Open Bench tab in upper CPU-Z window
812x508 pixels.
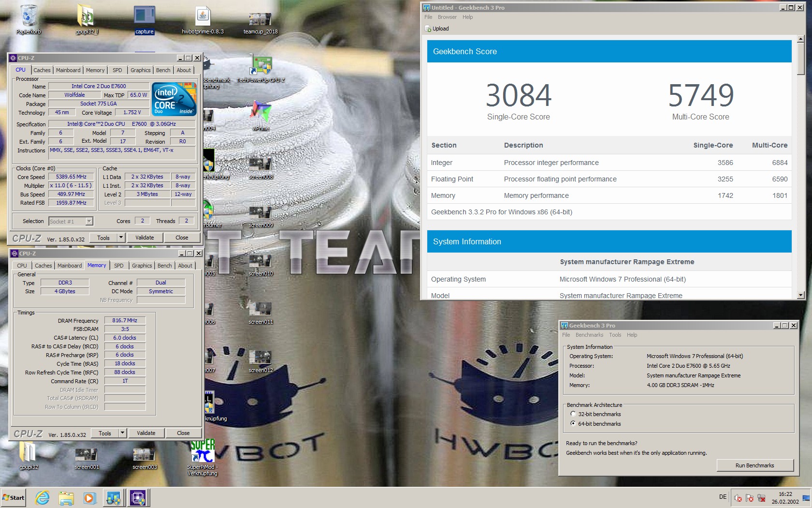[163, 70]
